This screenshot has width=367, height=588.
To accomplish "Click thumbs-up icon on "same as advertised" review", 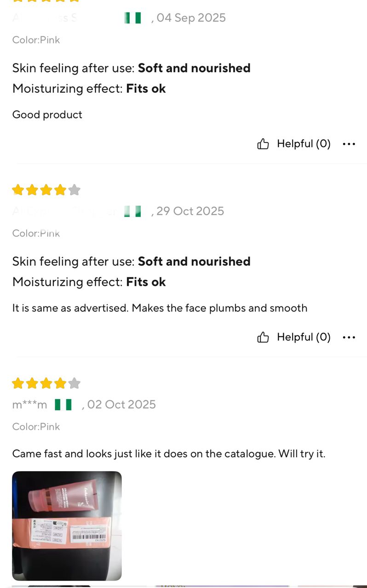I will (x=263, y=338).
